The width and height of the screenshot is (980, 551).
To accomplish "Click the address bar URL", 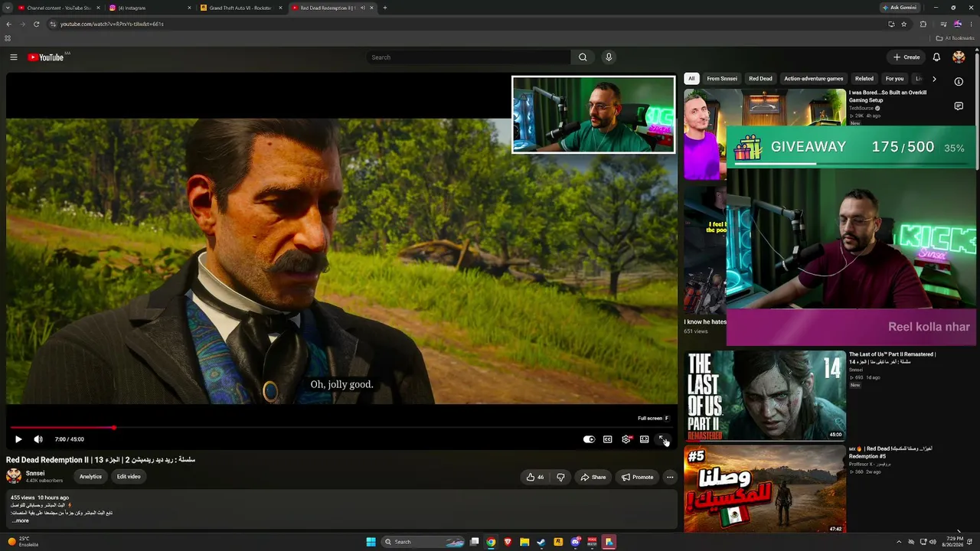I will click(x=112, y=24).
